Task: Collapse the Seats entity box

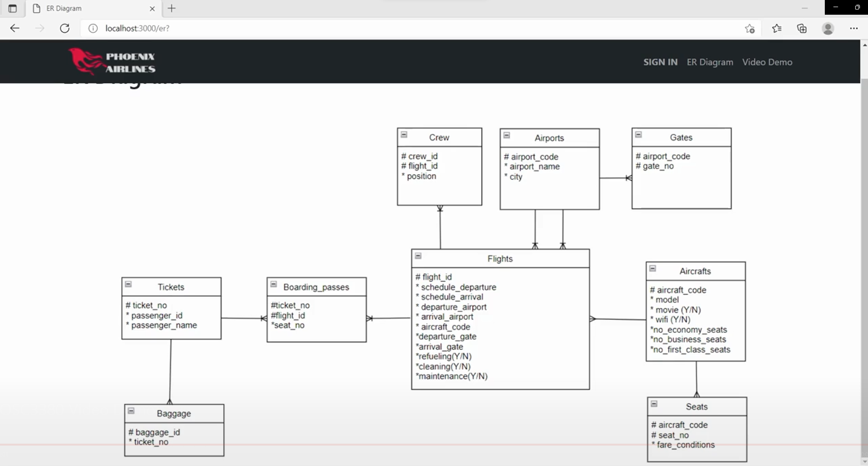Action: point(654,404)
